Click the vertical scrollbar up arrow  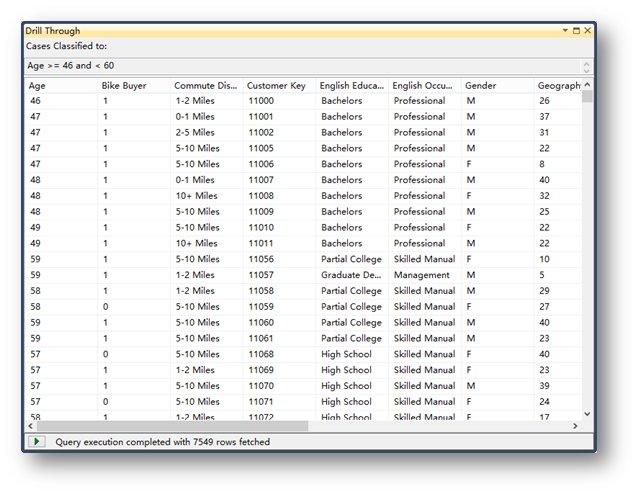pyautogui.click(x=587, y=86)
